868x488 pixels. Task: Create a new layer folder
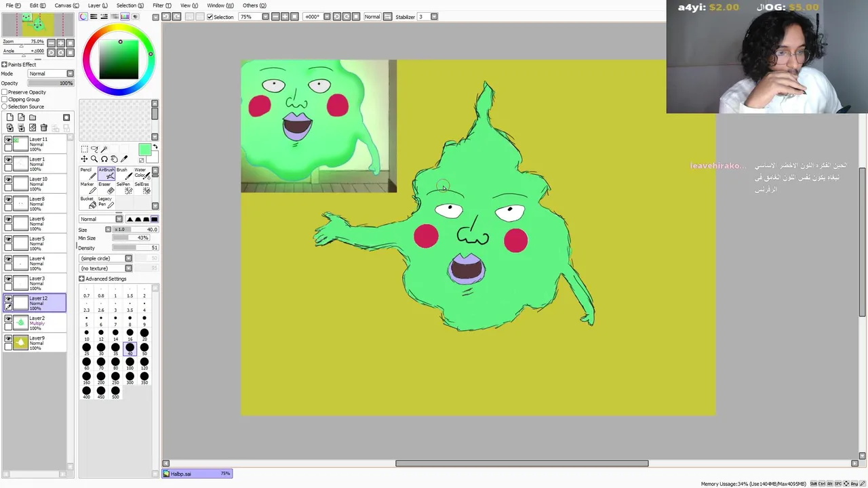32,117
